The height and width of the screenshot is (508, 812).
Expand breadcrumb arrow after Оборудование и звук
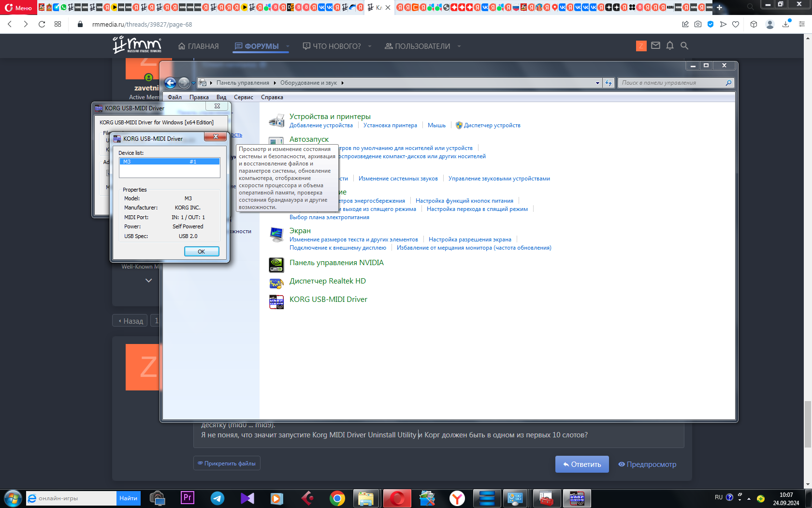pos(343,83)
